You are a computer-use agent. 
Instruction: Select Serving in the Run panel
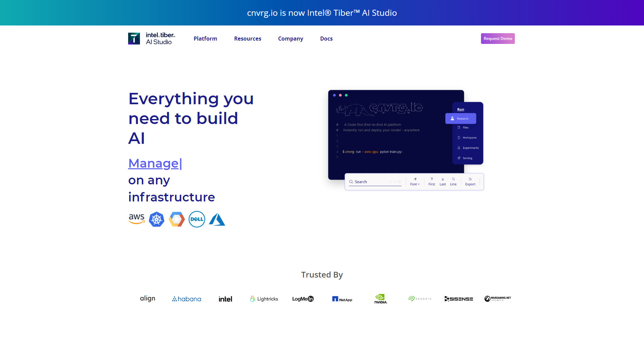tap(465, 158)
